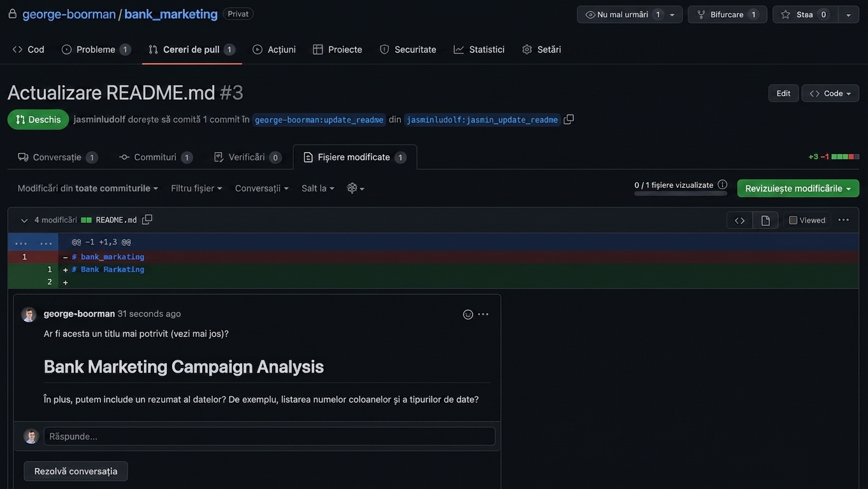Click the diffstat color blocks
This screenshot has height=489, width=868.
pos(846,157)
